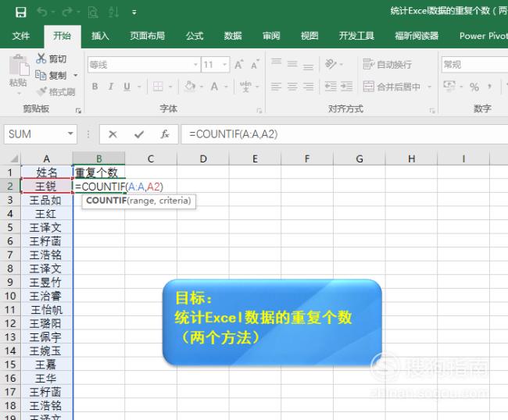Screen dimensions: 508x420
Task: Select column A header
Action: coord(47,158)
